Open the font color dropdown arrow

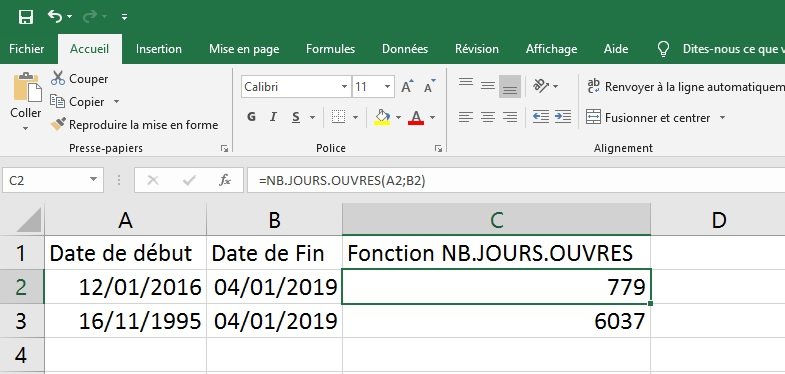(x=433, y=118)
